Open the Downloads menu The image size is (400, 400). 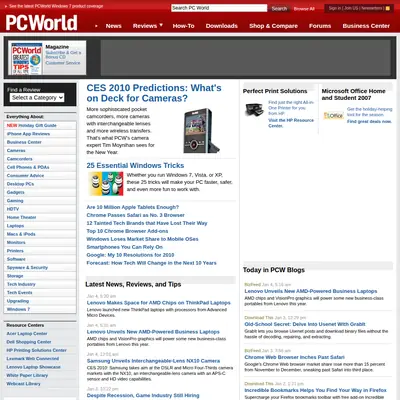coord(222,26)
